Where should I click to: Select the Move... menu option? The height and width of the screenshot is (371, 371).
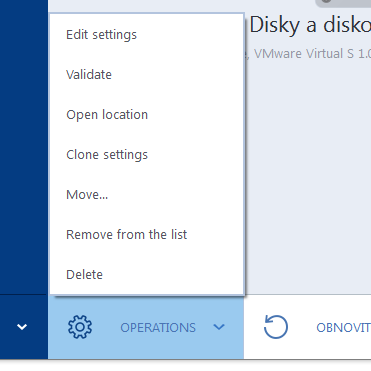87,195
